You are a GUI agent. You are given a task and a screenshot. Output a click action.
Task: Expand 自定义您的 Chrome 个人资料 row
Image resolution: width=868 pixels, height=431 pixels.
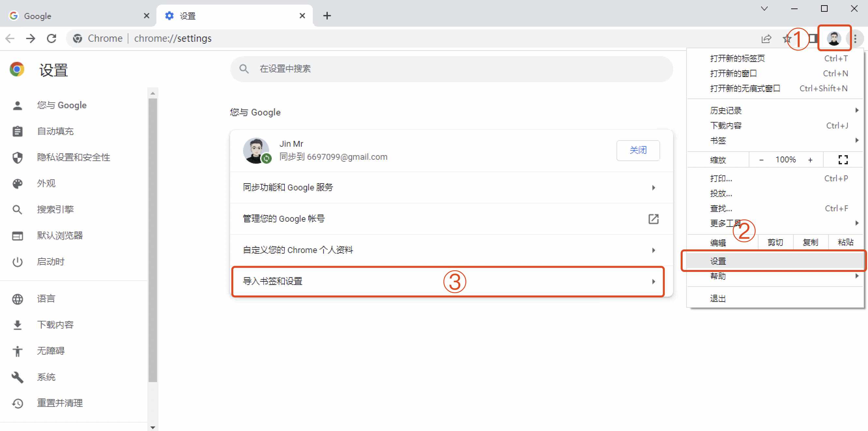(x=451, y=250)
